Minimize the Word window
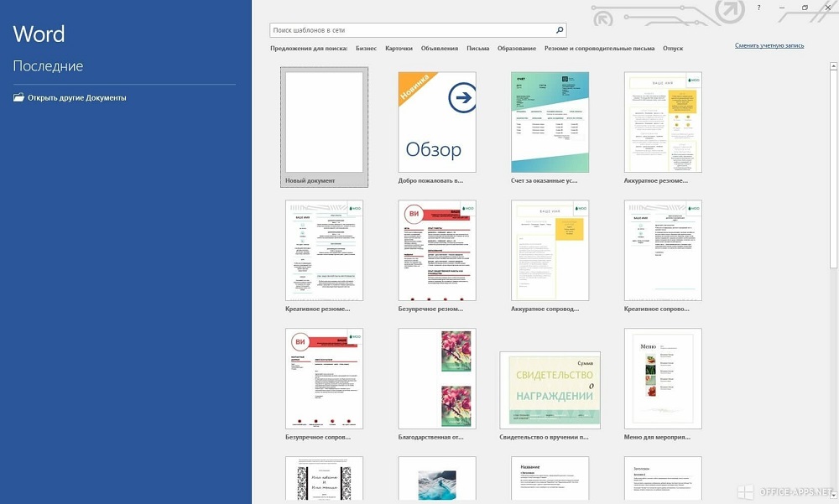 pos(782,8)
